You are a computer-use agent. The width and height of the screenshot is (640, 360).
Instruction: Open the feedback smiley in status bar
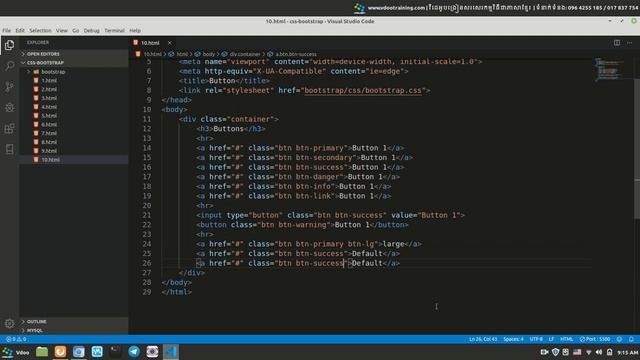pyautogui.click(x=619, y=339)
